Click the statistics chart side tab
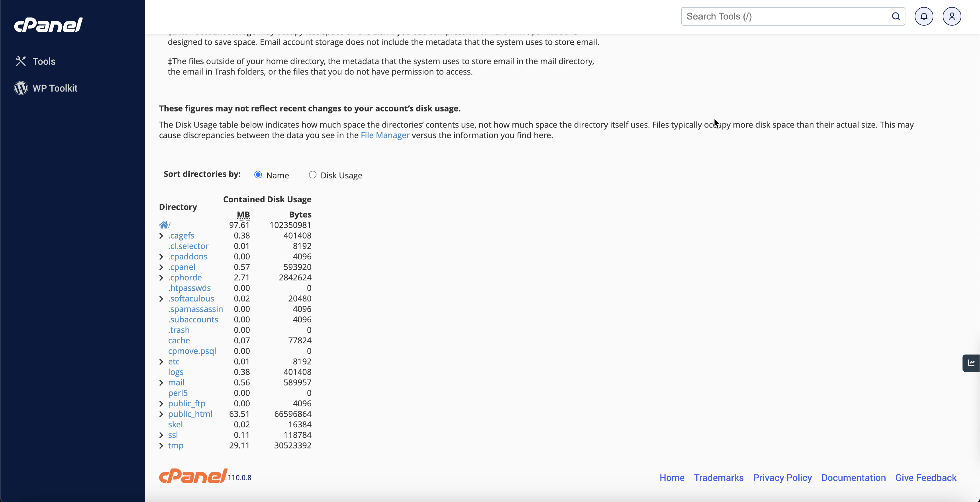Viewport: 980px width, 502px height. (x=971, y=363)
